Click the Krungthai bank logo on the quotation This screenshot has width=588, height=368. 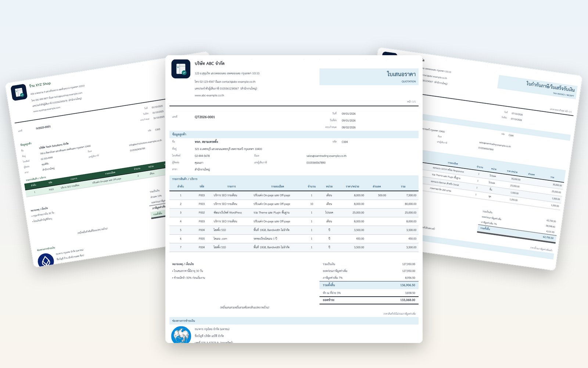coord(181,335)
